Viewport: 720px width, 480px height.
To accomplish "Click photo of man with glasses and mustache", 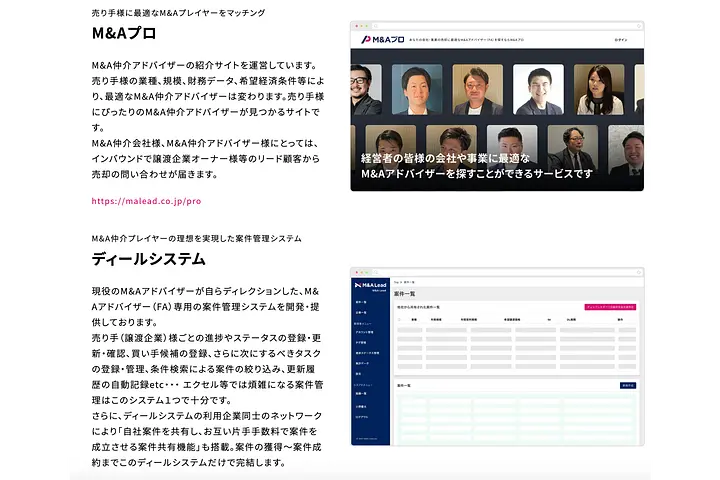I will (366, 89).
